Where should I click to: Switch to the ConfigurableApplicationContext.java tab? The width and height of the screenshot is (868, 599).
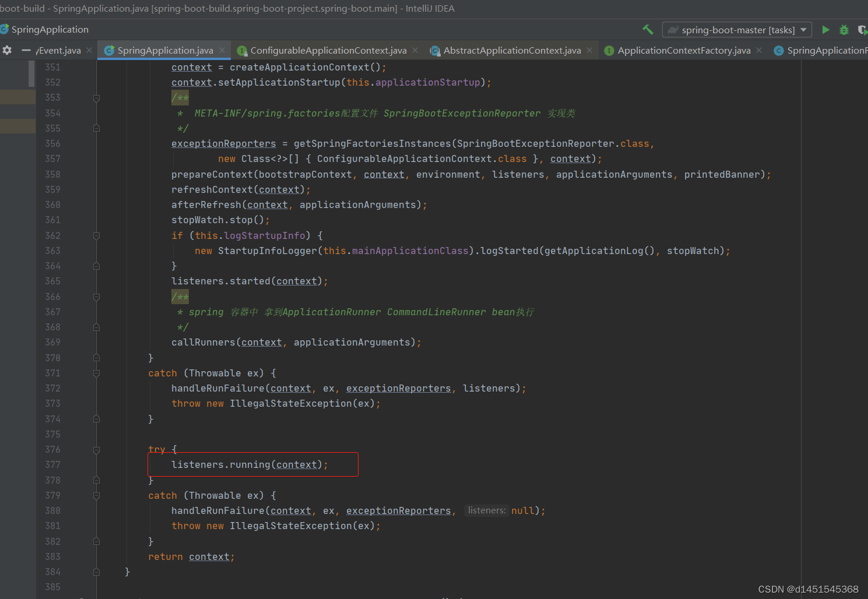tap(328, 51)
